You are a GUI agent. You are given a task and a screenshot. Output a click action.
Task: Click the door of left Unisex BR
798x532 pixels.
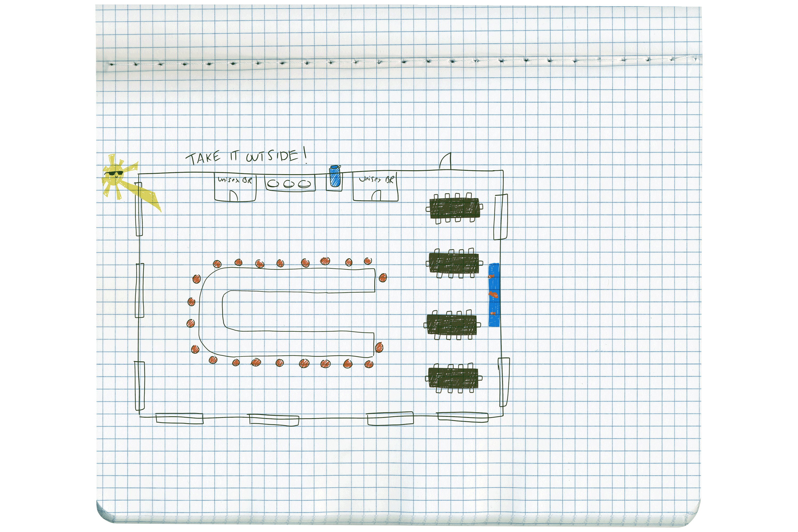234,196
